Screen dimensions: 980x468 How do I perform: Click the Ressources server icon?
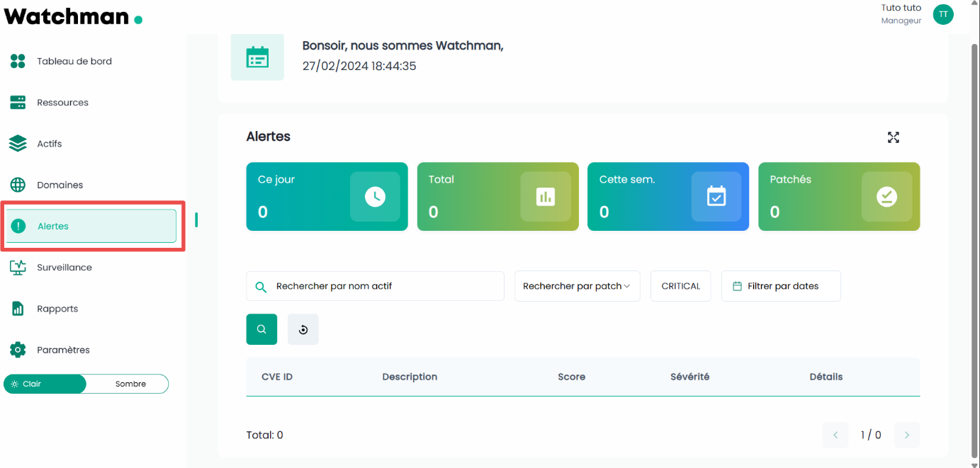[x=18, y=103]
